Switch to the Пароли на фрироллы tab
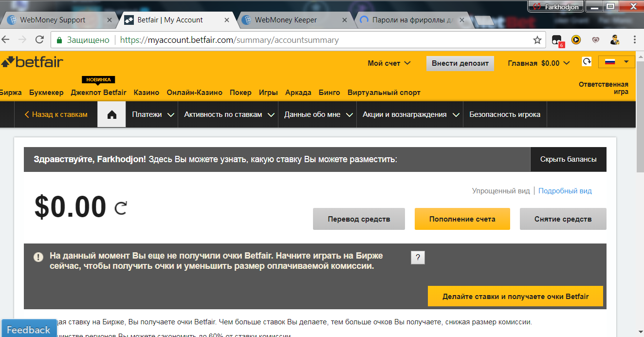This screenshot has height=337, width=644. (412, 20)
